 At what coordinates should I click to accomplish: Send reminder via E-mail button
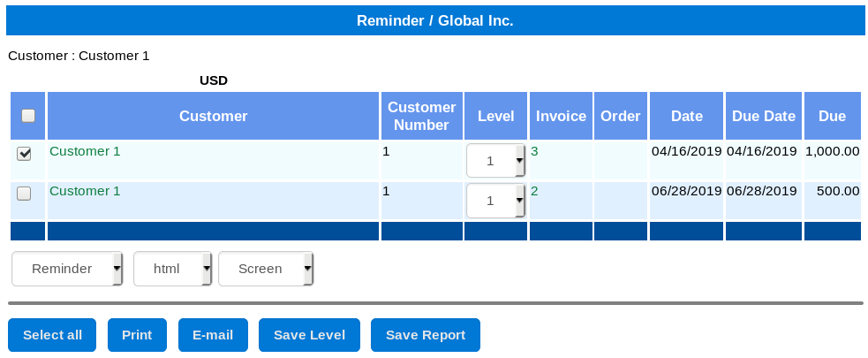coord(213,335)
